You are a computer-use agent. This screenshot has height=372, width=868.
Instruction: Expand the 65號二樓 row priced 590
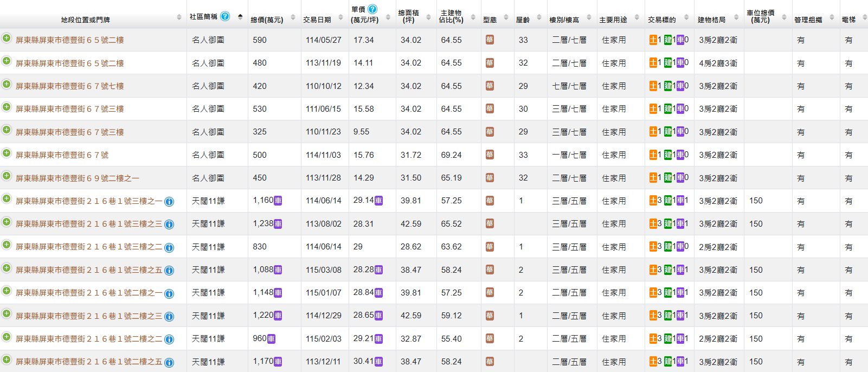tap(7, 39)
